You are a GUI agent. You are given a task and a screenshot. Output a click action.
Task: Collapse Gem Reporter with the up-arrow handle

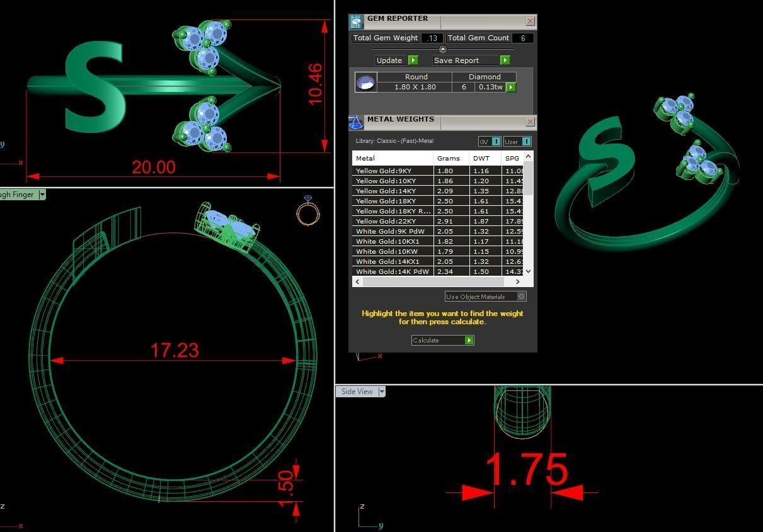[x=442, y=49]
